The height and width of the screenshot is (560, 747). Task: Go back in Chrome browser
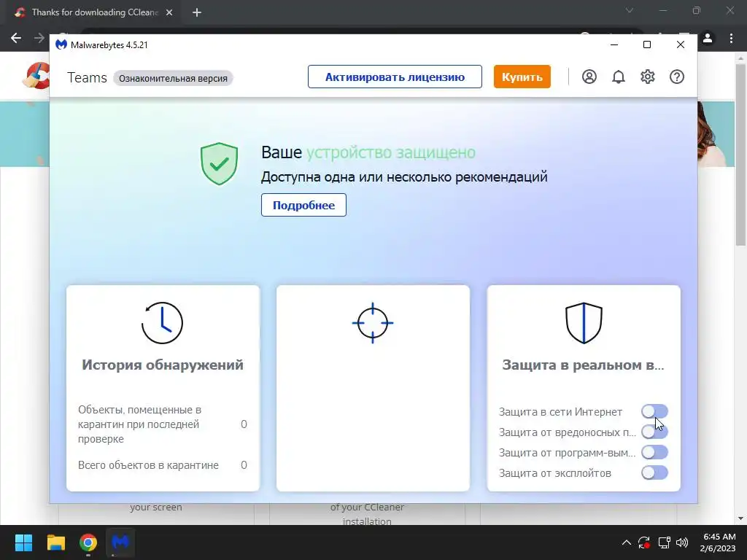pos(16,38)
